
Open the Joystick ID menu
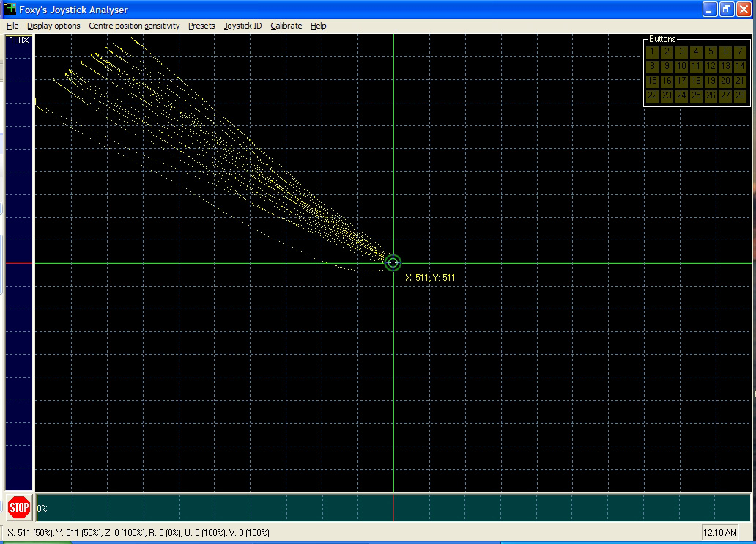(242, 26)
